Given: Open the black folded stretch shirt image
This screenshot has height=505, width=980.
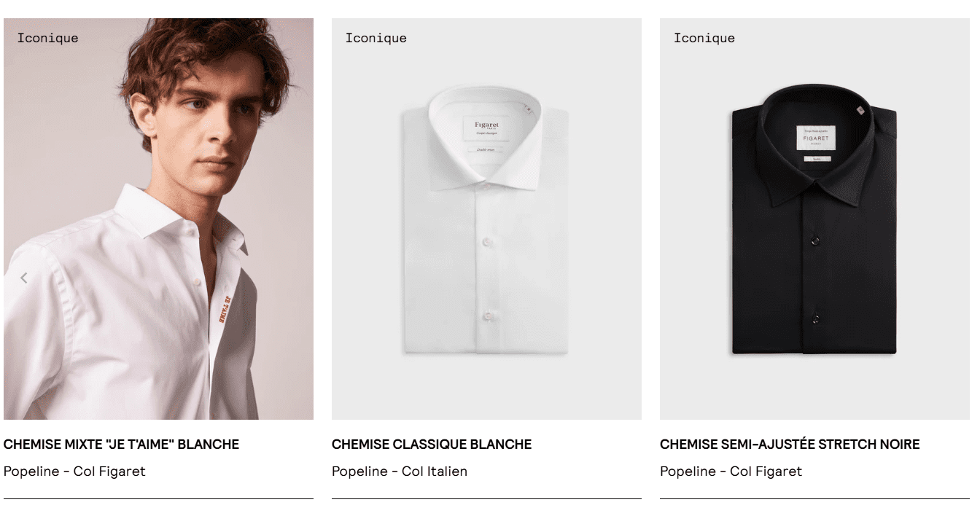Looking at the screenshot, I should pos(814,219).
